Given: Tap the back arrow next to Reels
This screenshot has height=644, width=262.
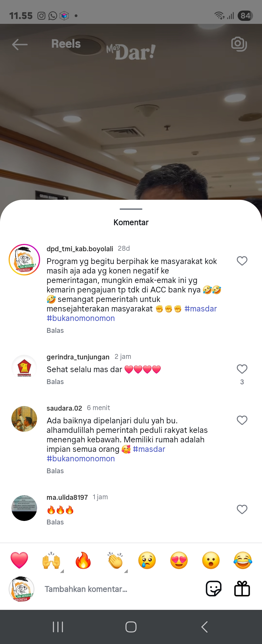Looking at the screenshot, I should click(x=20, y=44).
